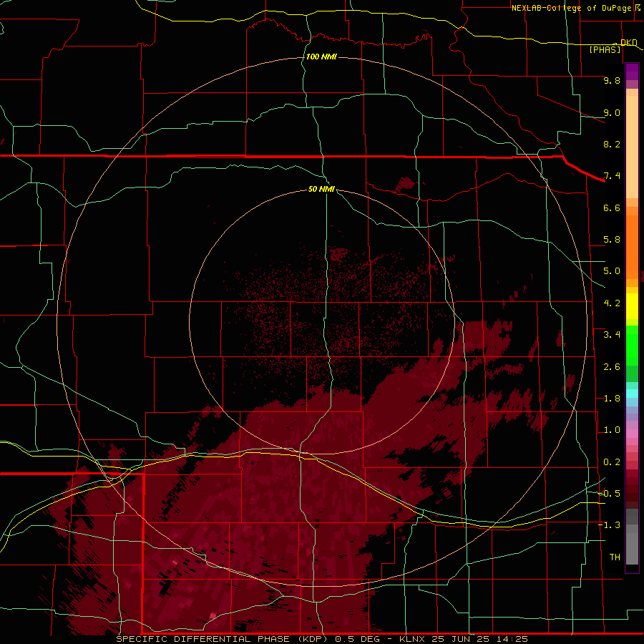Click the 25 JUN 25 14:25 timestamp
The width and height of the screenshot is (644, 644).
pos(479,639)
